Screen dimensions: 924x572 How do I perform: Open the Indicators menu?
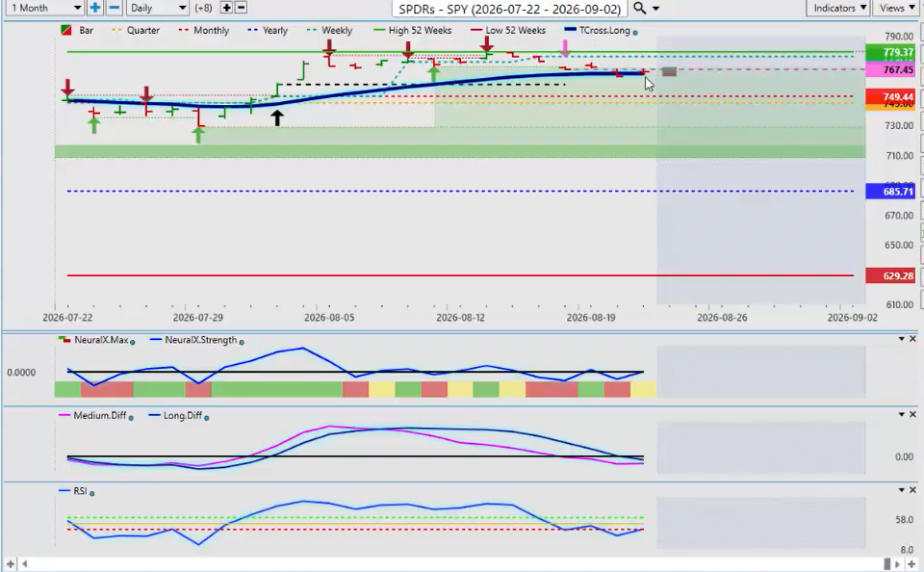(x=838, y=8)
